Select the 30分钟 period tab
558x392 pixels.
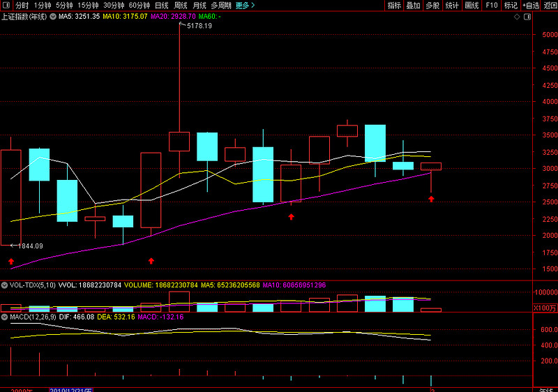point(114,6)
